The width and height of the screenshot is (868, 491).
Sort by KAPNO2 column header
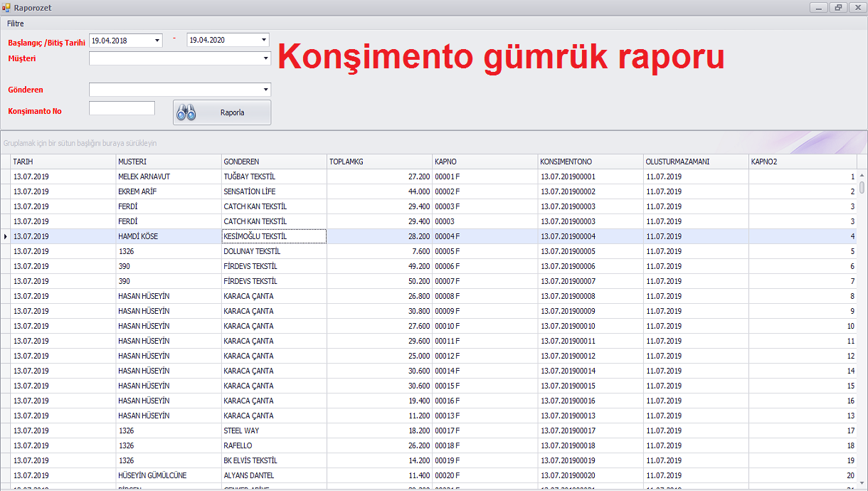coord(803,162)
